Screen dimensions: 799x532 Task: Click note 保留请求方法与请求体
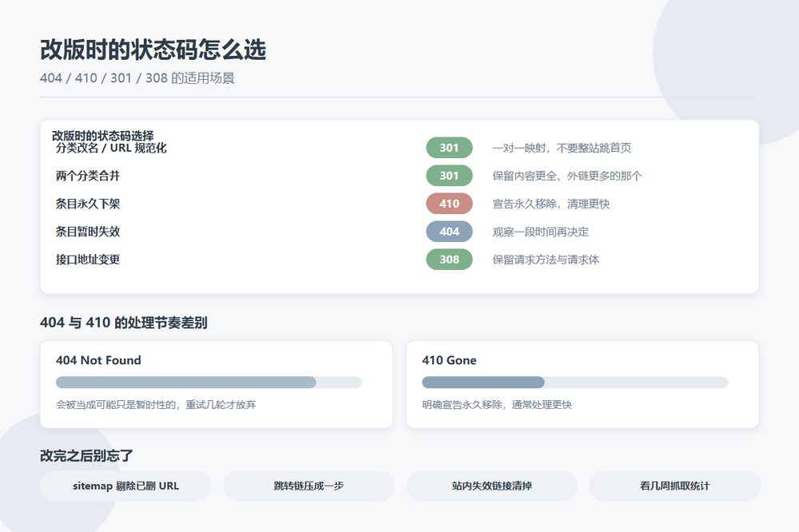point(546,260)
